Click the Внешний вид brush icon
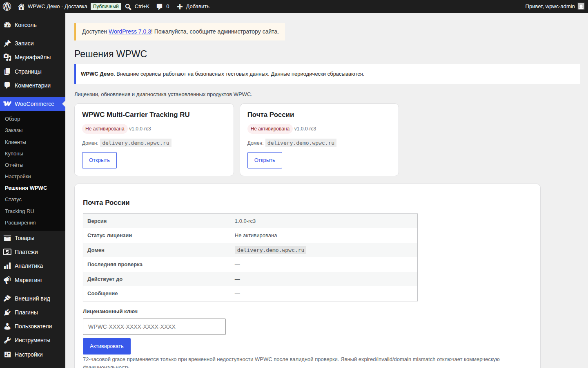 [x=7, y=298]
